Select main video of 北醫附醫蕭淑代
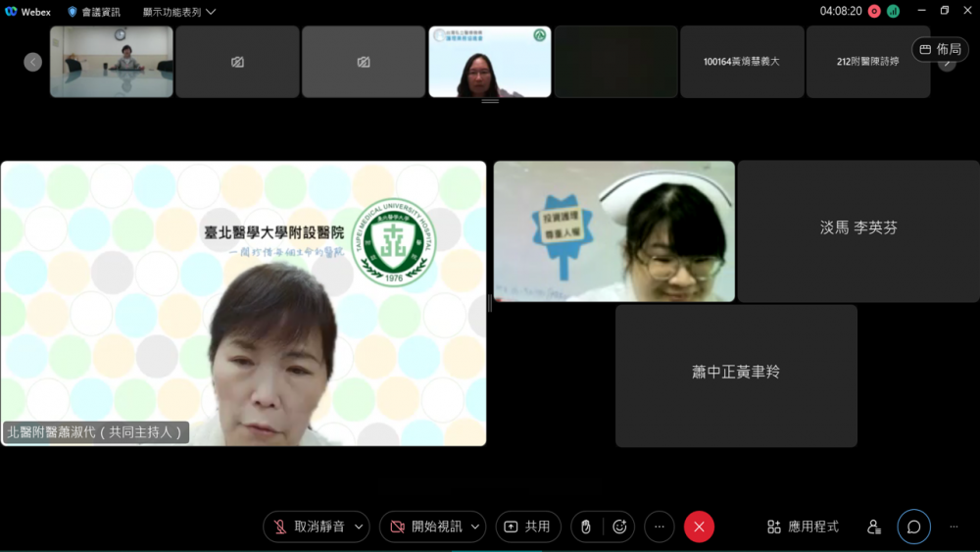Screen dimensions: 980x552 pyautogui.click(x=244, y=303)
